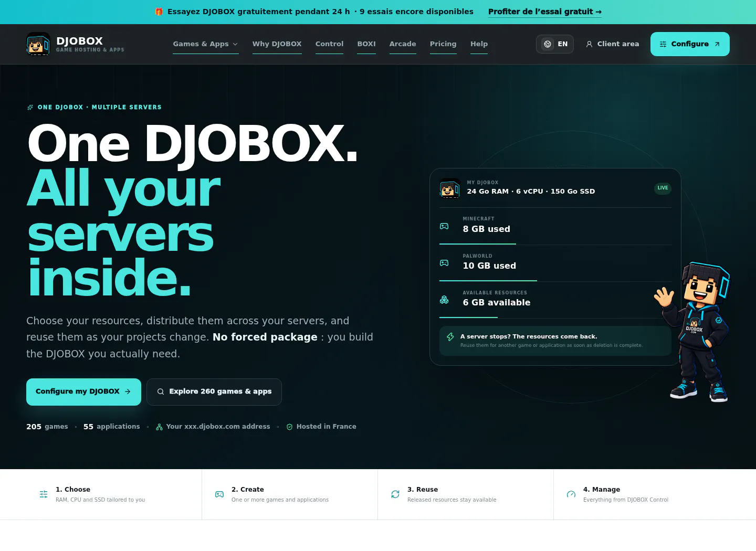756x551 pixels.
Task: Click the DJOBOX logo avatar in header
Action: (38, 44)
